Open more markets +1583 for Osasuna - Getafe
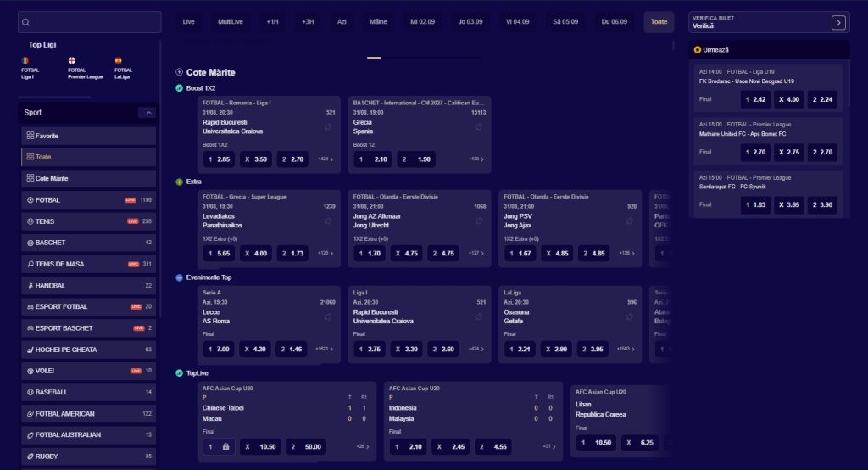868x470 pixels. pos(626,350)
